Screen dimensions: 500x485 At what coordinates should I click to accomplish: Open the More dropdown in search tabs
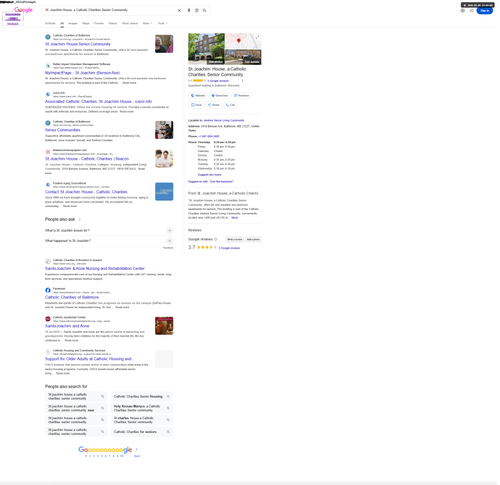pyautogui.click(x=147, y=23)
